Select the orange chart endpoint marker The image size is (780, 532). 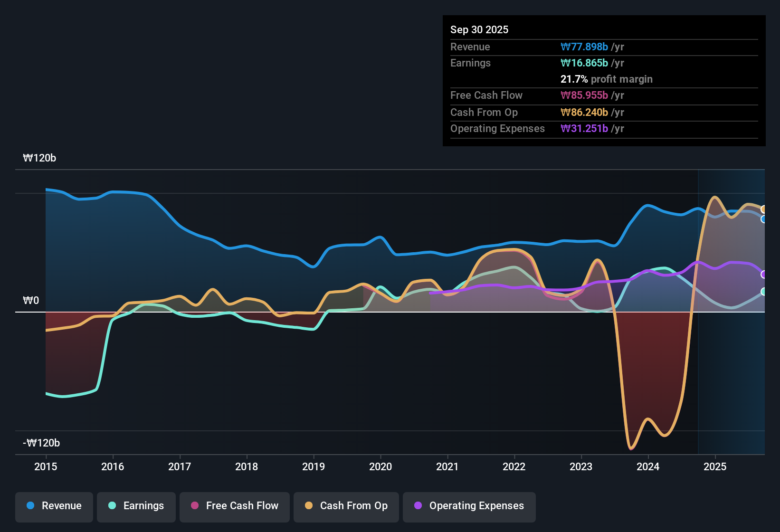(764, 209)
